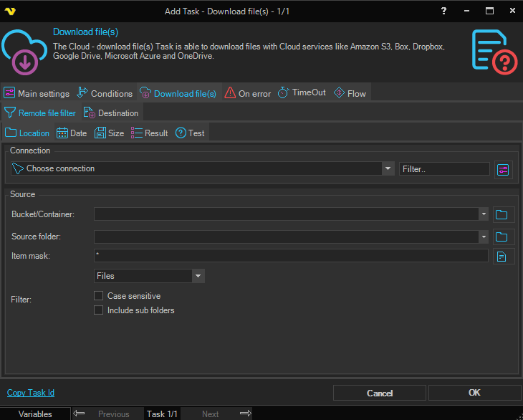Image resolution: width=523 pixels, height=420 pixels.
Task: Open the Files type dropdown
Action: tap(198, 276)
